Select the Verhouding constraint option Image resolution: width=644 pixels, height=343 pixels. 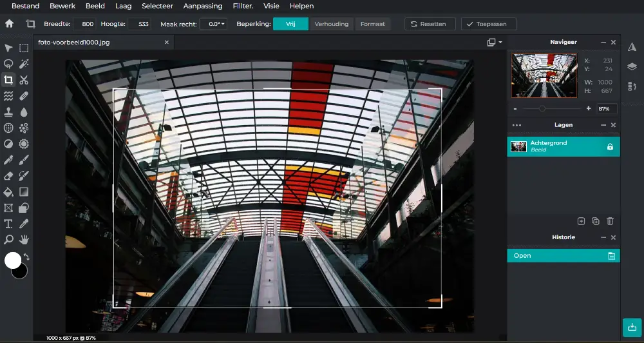click(x=331, y=24)
